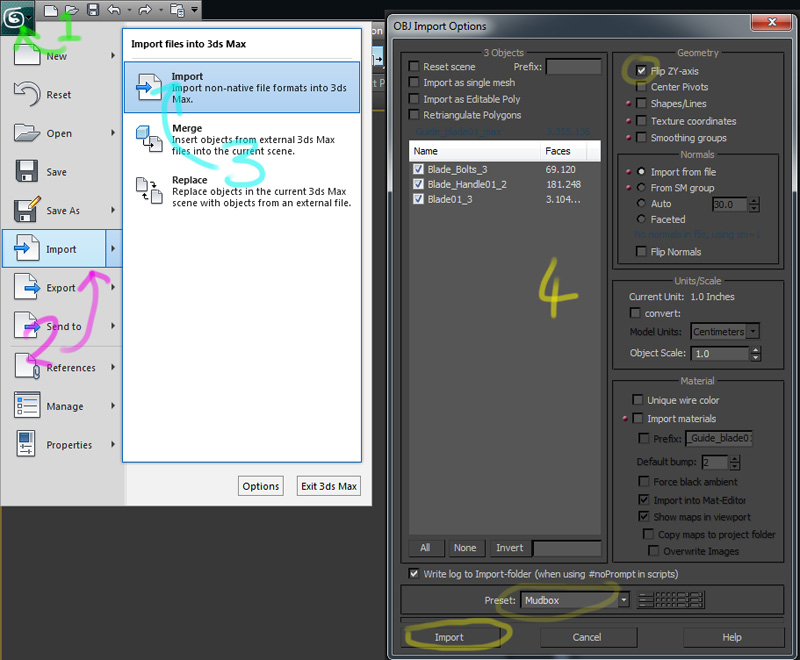Click the Replace objects icon
800x660 pixels.
coord(149,191)
